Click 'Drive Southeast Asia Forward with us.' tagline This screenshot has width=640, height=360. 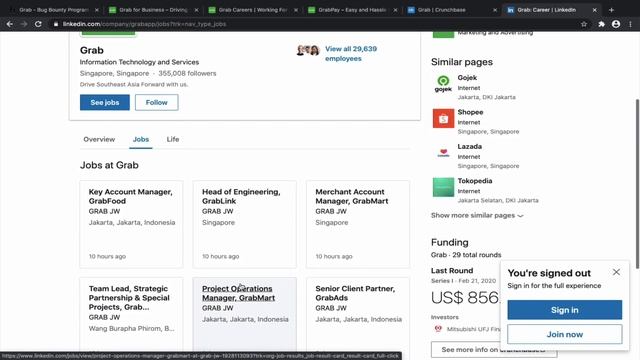click(x=134, y=84)
